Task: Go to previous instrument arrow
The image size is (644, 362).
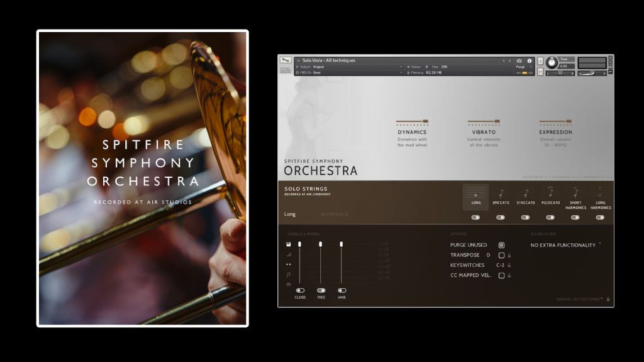Action: pyautogui.click(x=504, y=61)
